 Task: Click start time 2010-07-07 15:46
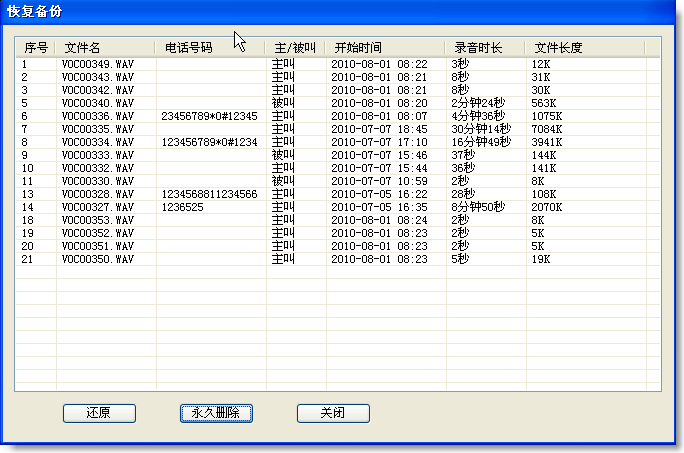(380, 155)
